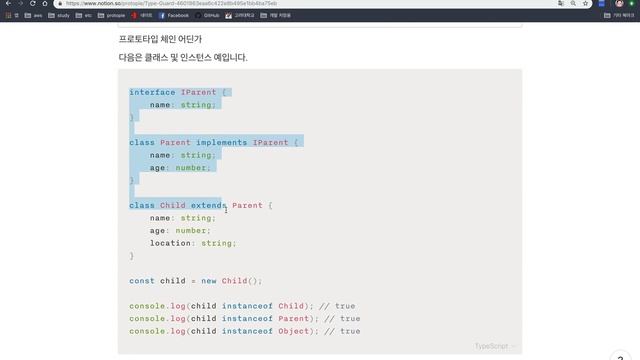The width and height of the screenshot is (640, 360).
Task: Open the apps grid shortcut in bookmarks bar
Action: click(12, 16)
